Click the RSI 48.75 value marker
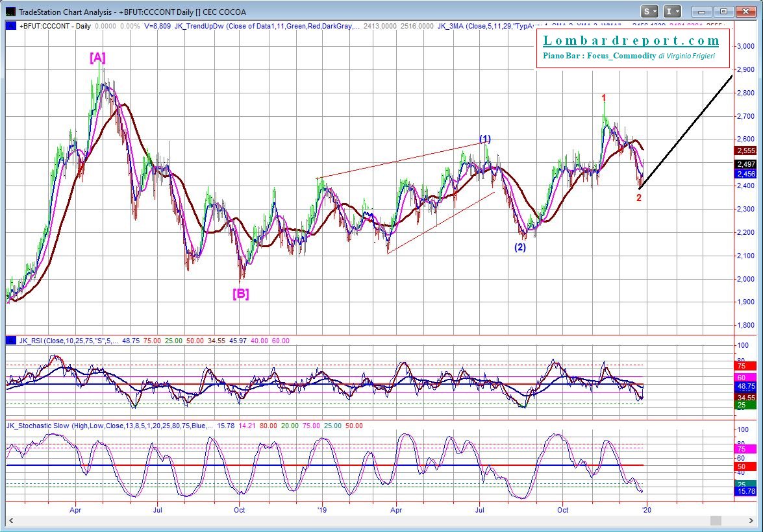 click(x=745, y=387)
